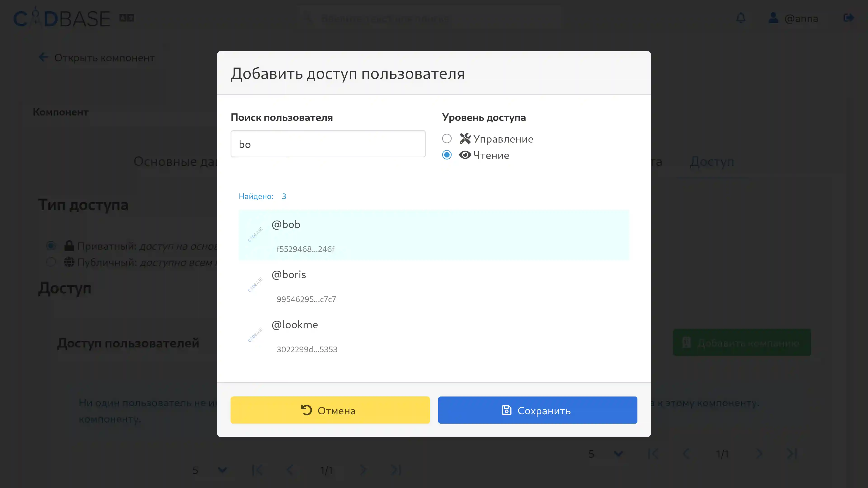Click the wrench-and-screwdriver Управление icon
Image resolution: width=868 pixels, height=488 pixels.
coord(465,138)
